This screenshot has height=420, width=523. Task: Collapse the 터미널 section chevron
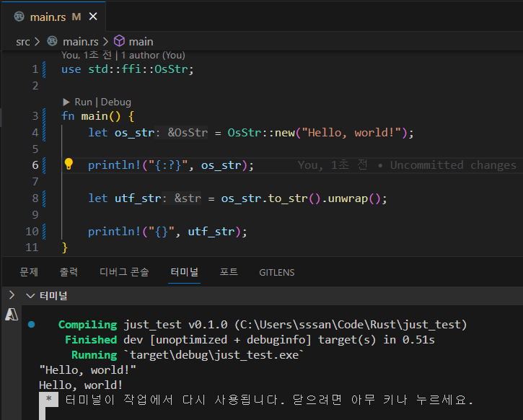[x=30, y=295]
